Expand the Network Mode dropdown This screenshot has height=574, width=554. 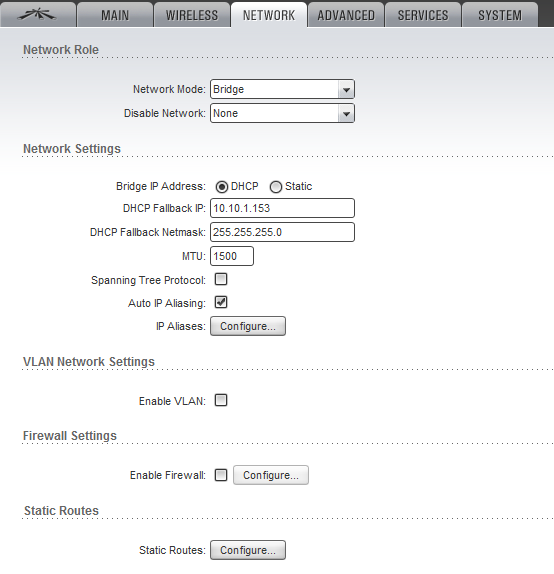click(282, 89)
